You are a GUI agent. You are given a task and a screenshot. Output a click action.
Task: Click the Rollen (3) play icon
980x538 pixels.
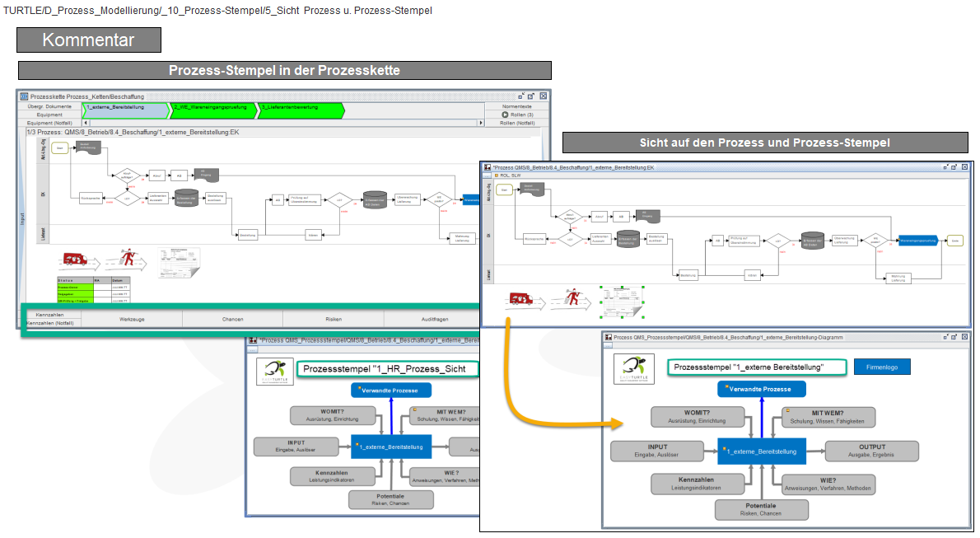pos(505,115)
